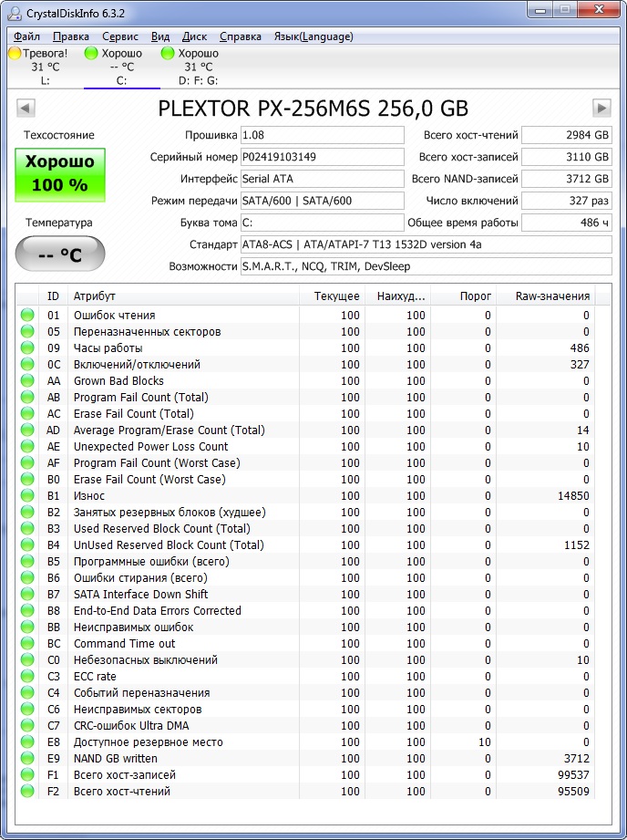This screenshot has height=840, width=627.
Task: Select disk D: F: G: tab
Action: click(198, 67)
